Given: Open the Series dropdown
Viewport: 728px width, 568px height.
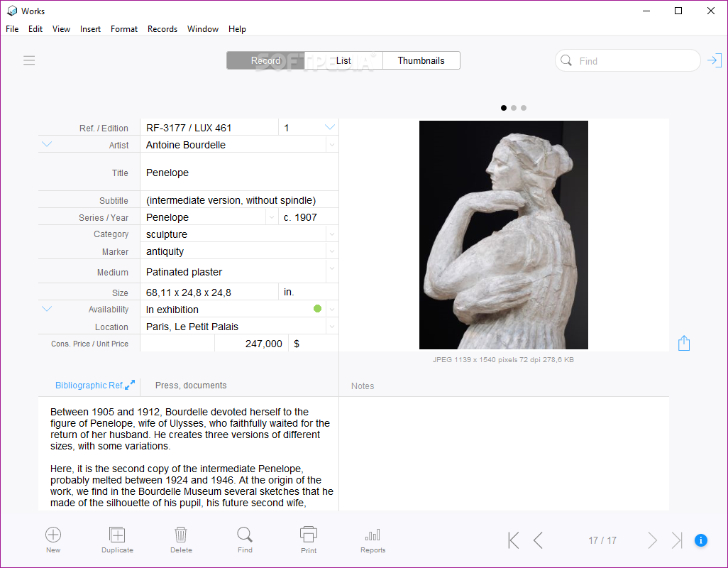Looking at the screenshot, I should pyautogui.click(x=272, y=217).
